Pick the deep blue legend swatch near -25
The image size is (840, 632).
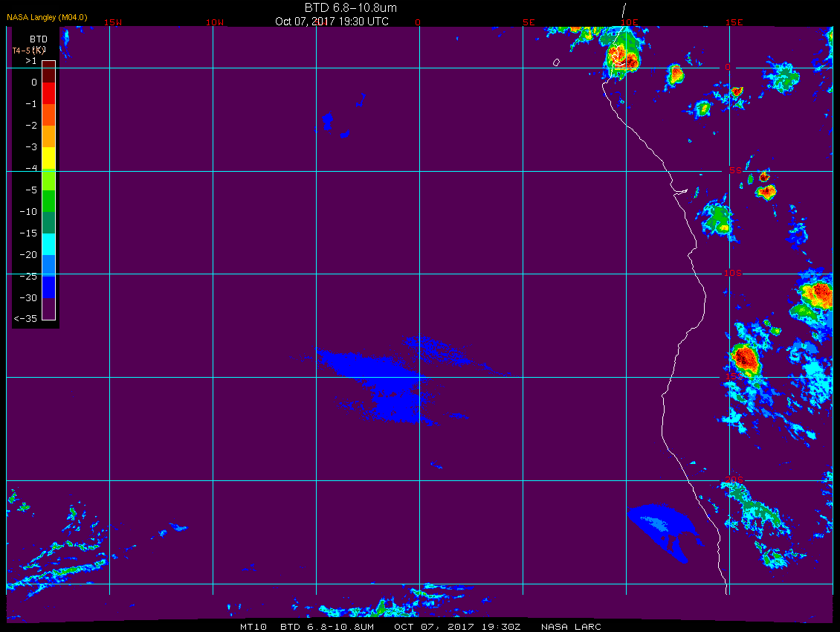pos(49,287)
